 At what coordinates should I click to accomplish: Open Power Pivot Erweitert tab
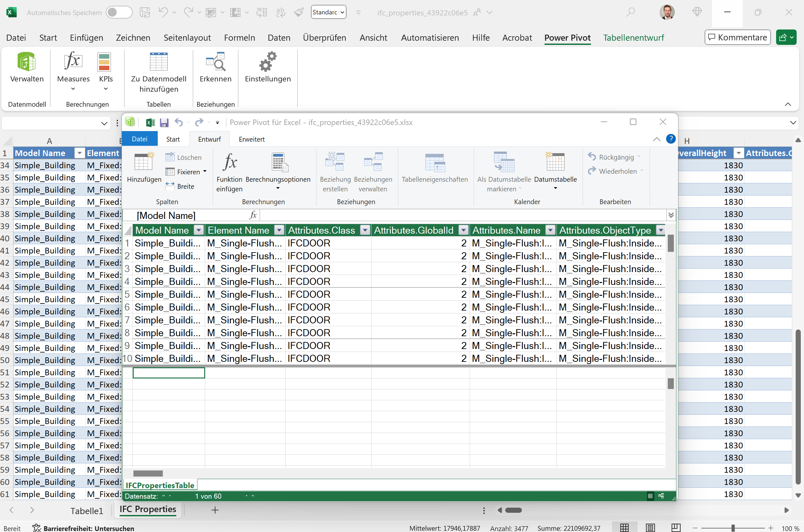coord(251,139)
